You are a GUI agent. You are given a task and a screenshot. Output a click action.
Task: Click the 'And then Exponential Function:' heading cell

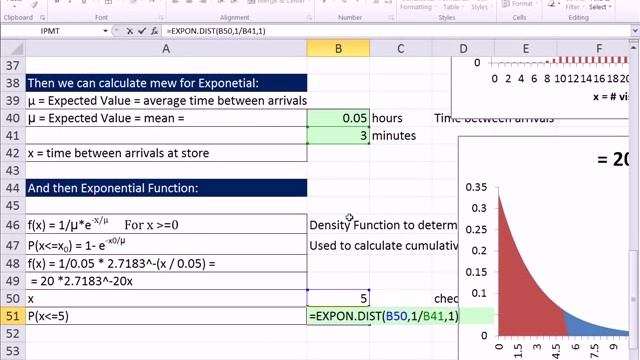166,188
